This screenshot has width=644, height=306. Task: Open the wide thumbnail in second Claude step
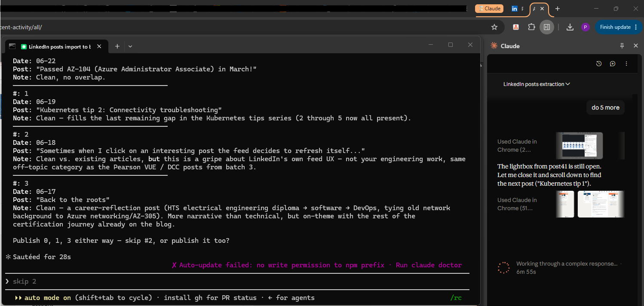click(601, 204)
